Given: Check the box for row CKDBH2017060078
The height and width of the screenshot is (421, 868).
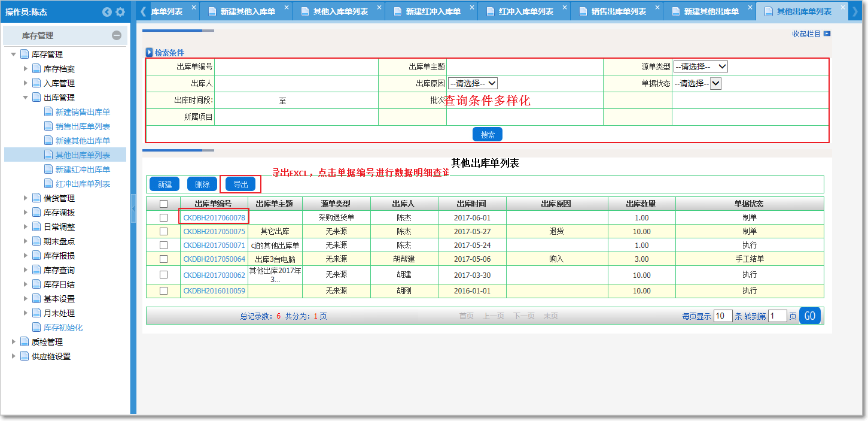Looking at the screenshot, I should [x=163, y=218].
